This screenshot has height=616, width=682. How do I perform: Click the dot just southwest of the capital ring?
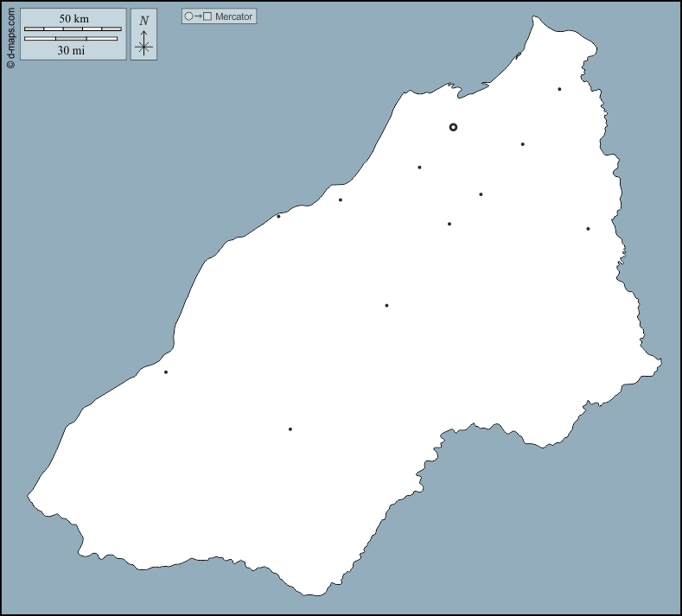[x=419, y=168]
